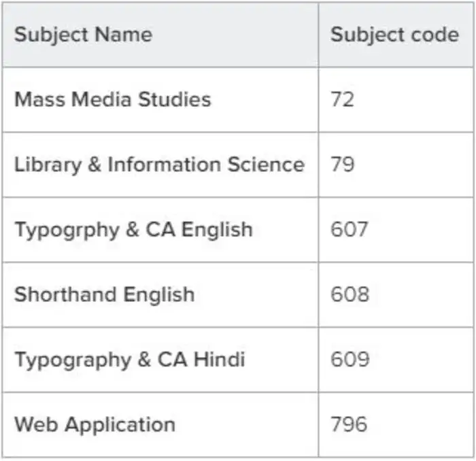Click the Subject Name column header
Viewport: 476px width, 461px height.
(83, 35)
